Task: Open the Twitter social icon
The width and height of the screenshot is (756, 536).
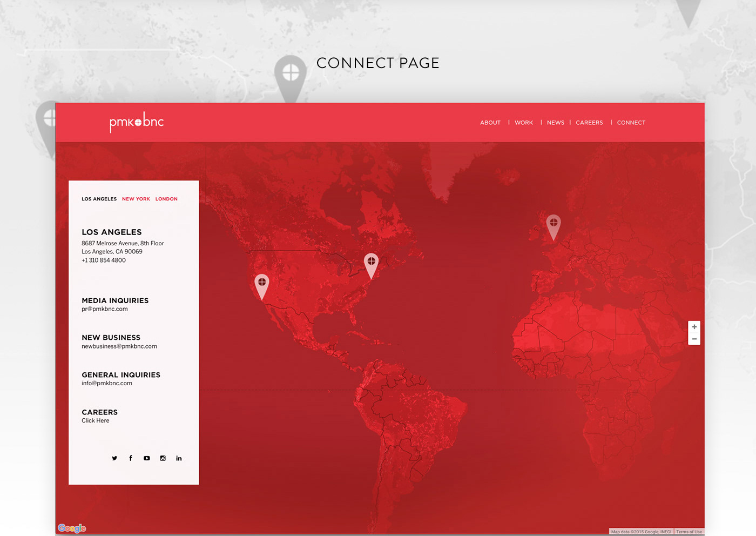Action: click(x=114, y=458)
